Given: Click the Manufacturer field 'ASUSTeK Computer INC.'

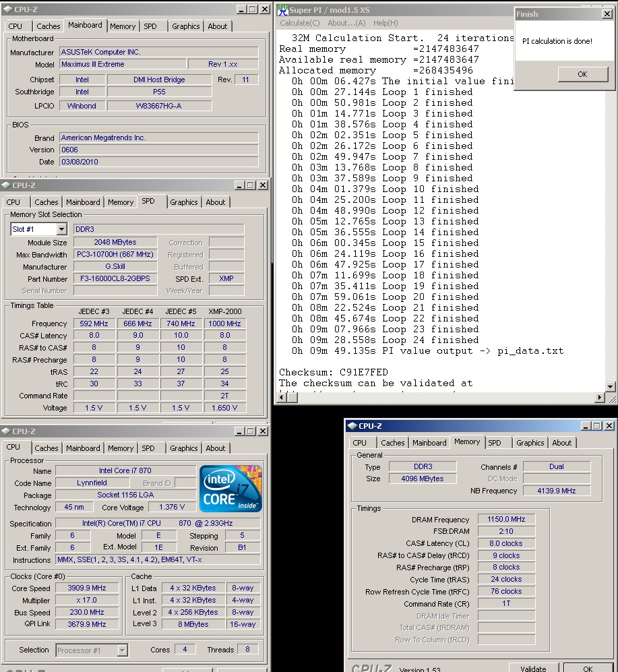Looking at the screenshot, I should coord(159,52).
